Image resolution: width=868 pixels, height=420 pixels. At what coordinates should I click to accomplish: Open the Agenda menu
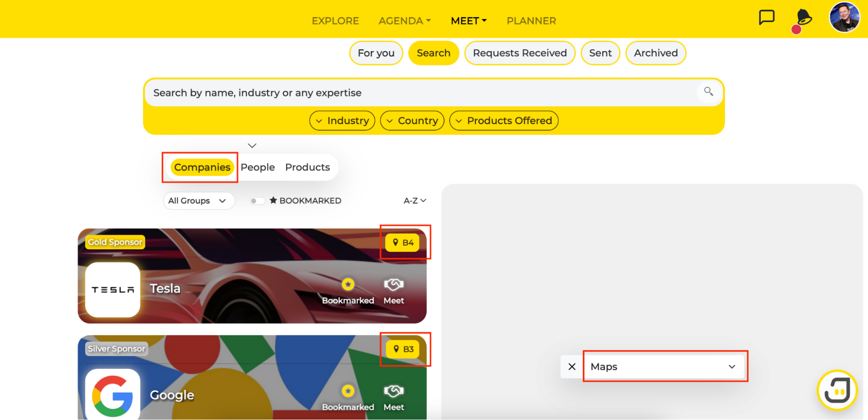tap(405, 21)
